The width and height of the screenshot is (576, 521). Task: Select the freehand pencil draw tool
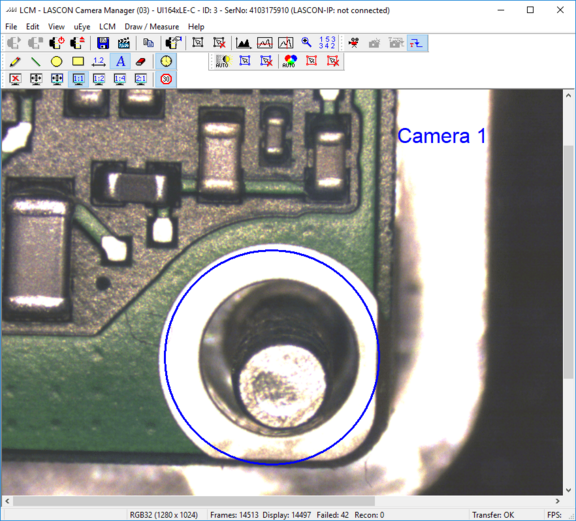[15, 61]
